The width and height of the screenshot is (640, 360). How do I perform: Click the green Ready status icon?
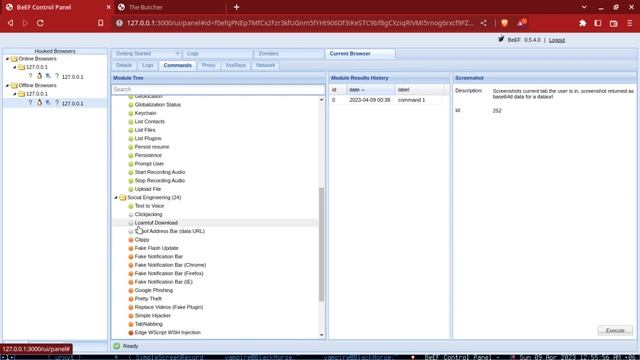click(x=117, y=346)
